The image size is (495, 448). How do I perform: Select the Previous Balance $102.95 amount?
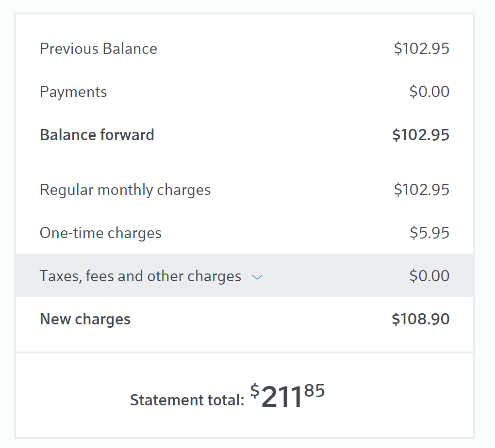click(x=421, y=49)
